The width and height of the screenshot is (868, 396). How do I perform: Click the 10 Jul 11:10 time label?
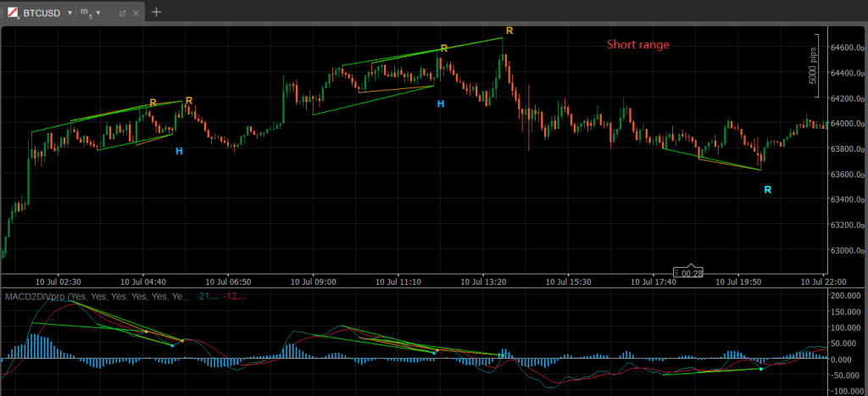pyautogui.click(x=398, y=282)
